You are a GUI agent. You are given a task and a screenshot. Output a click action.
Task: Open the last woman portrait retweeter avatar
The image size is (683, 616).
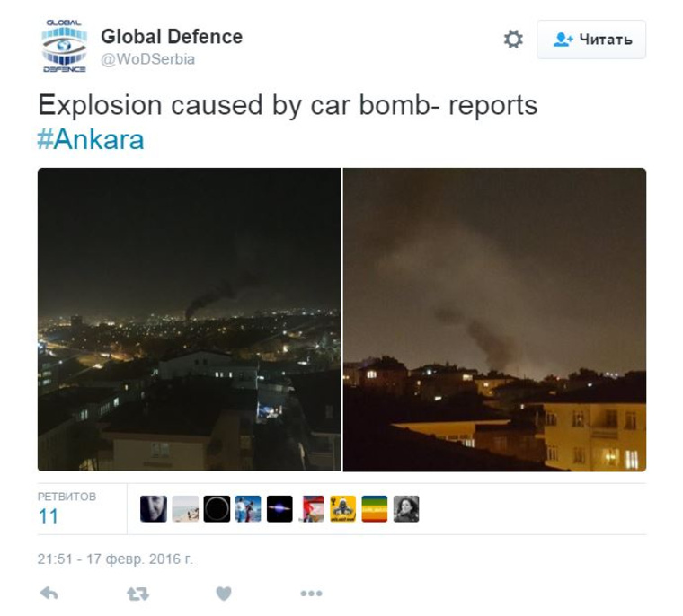click(406, 508)
